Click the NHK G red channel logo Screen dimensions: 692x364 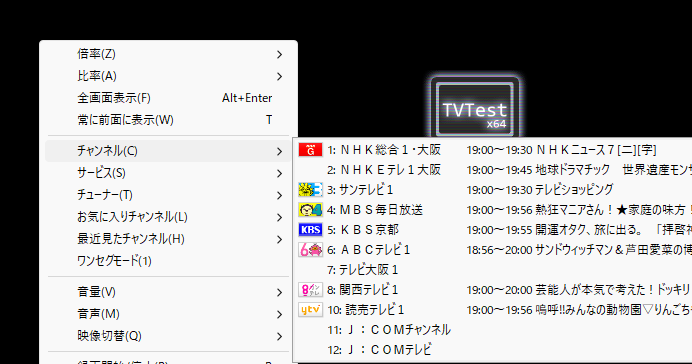(x=310, y=150)
